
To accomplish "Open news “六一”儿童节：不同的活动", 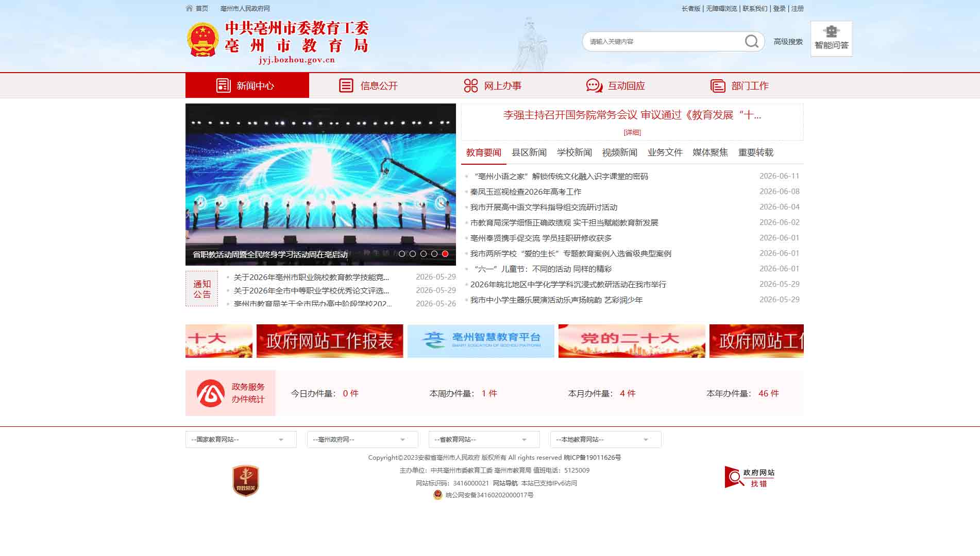I will [542, 269].
